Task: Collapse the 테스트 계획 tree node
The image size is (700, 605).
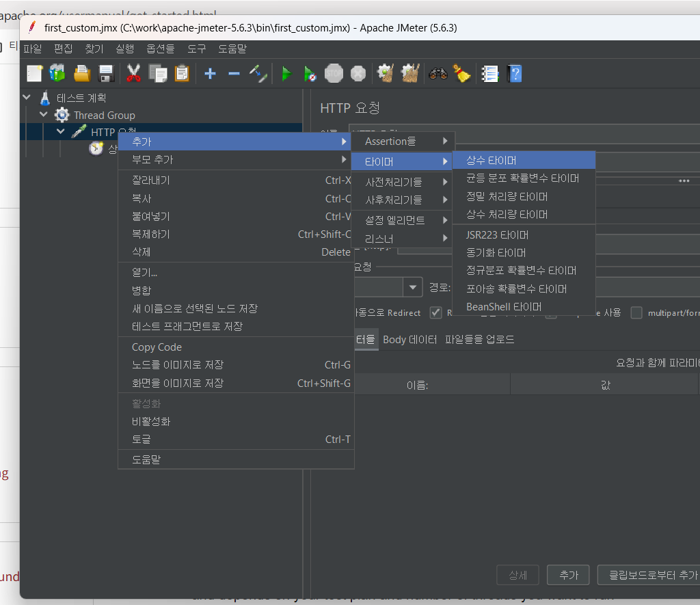Action: pos(27,97)
